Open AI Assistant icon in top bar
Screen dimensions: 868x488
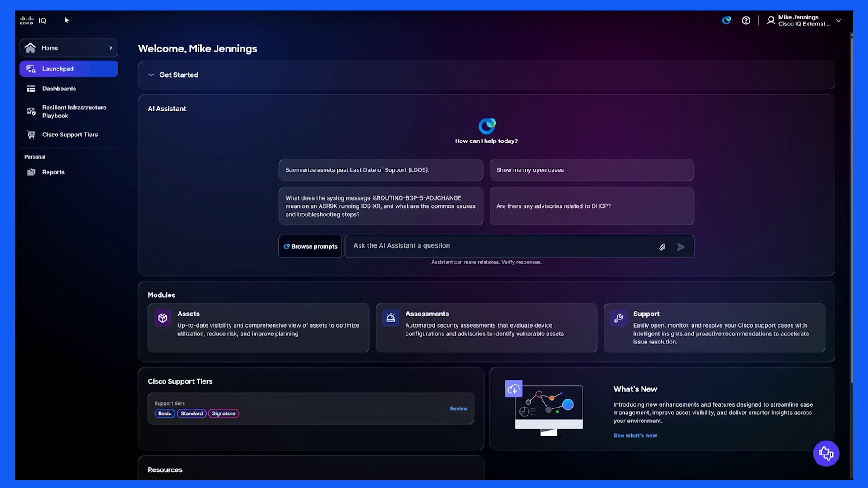pos(726,20)
